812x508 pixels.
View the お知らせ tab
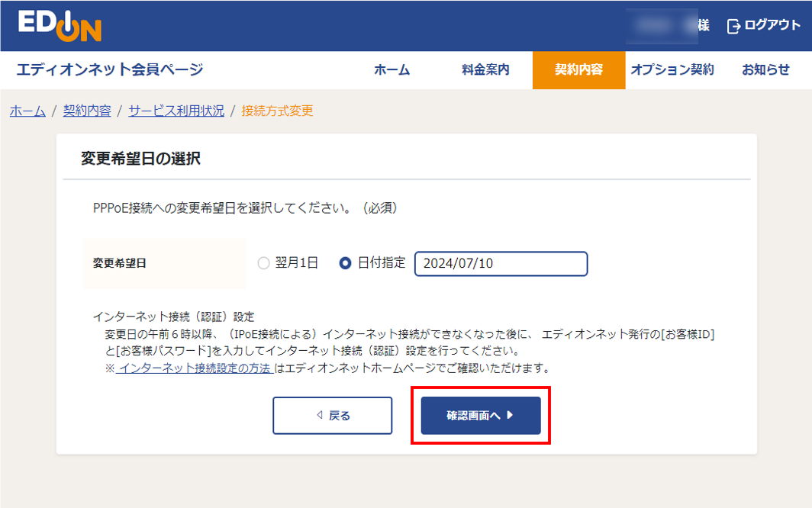point(765,69)
